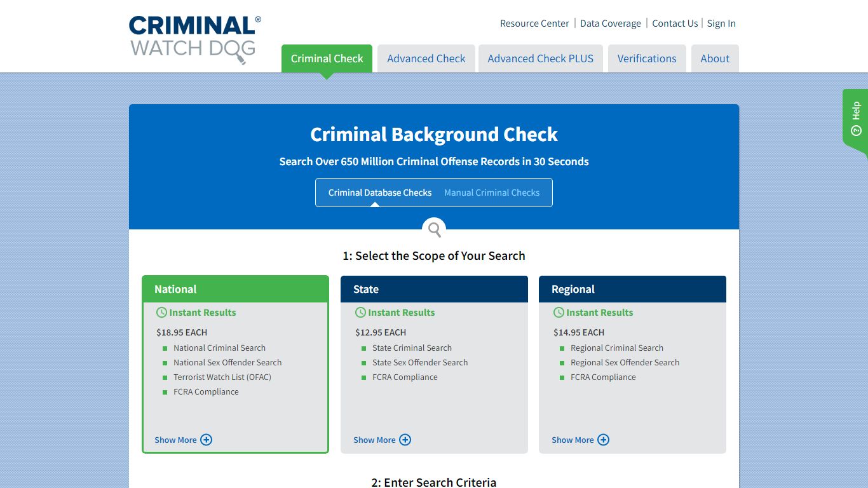
Task: Open the About tab
Action: (x=715, y=58)
